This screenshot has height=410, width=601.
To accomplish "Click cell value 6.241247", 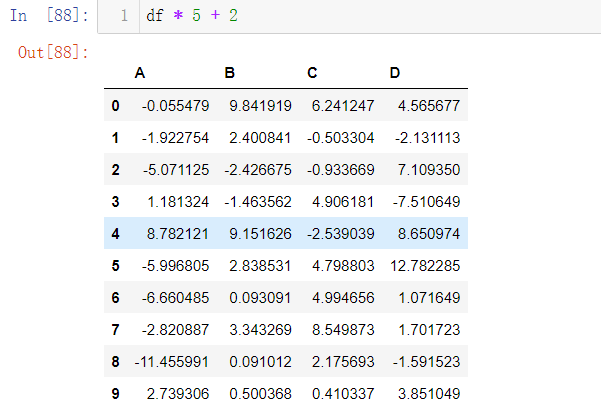I will [343, 106].
